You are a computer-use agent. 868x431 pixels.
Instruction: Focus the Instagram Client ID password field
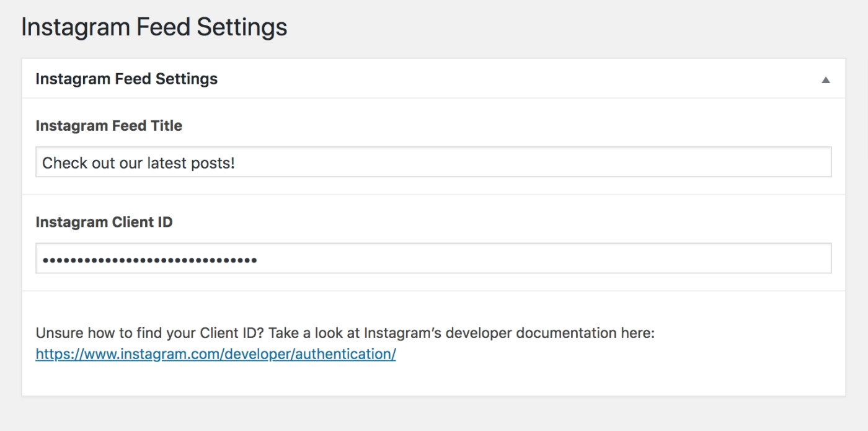coord(433,259)
